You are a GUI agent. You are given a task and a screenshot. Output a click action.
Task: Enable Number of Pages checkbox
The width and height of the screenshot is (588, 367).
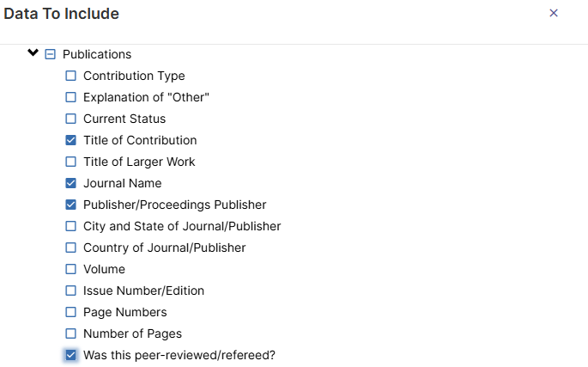click(71, 333)
